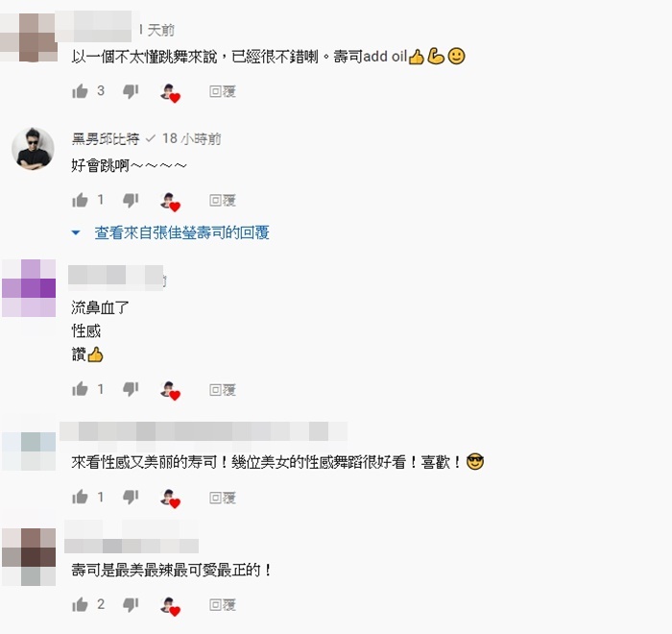Reply to 黑男邱比特's comment
Image resolution: width=672 pixels, height=634 pixels.
point(223,201)
